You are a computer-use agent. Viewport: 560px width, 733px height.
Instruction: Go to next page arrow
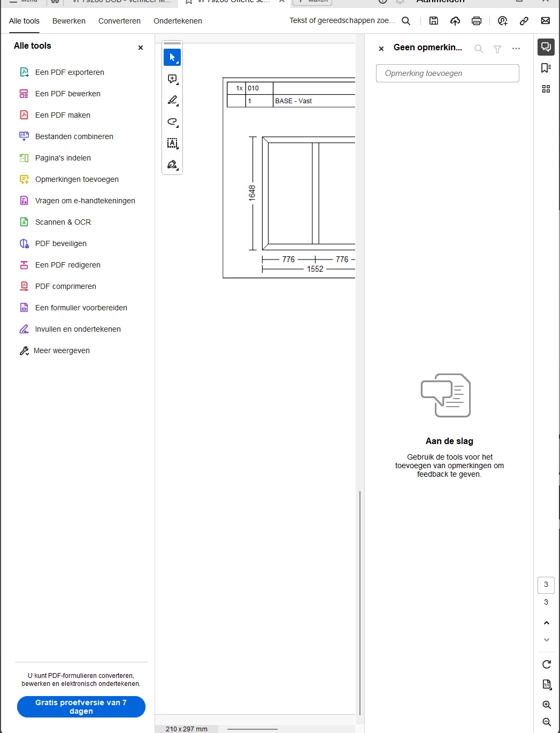click(x=547, y=640)
